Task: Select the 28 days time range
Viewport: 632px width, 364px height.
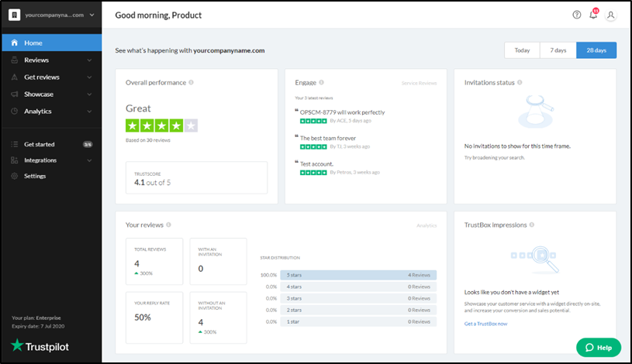Action: point(596,50)
